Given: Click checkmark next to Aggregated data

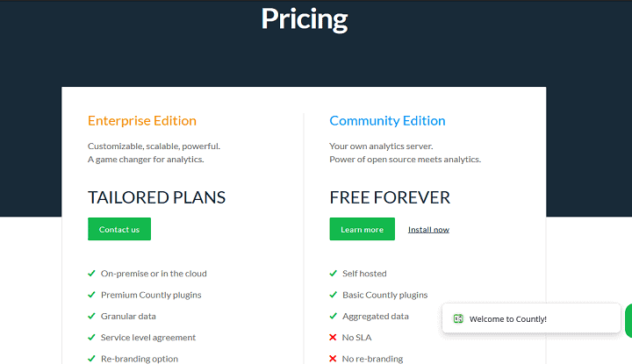Looking at the screenshot, I should pyautogui.click(x=333, y=316).
